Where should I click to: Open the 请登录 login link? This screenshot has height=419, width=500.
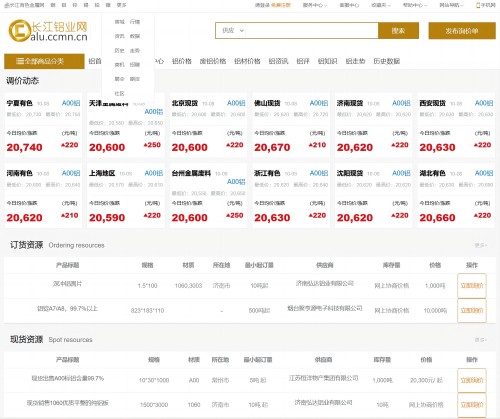click(x=262, y=5)
